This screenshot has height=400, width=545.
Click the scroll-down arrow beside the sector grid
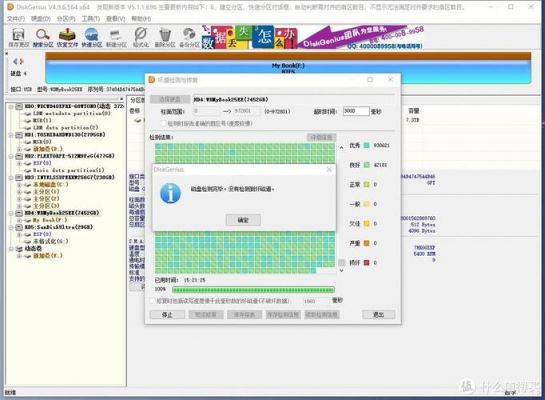341,270
